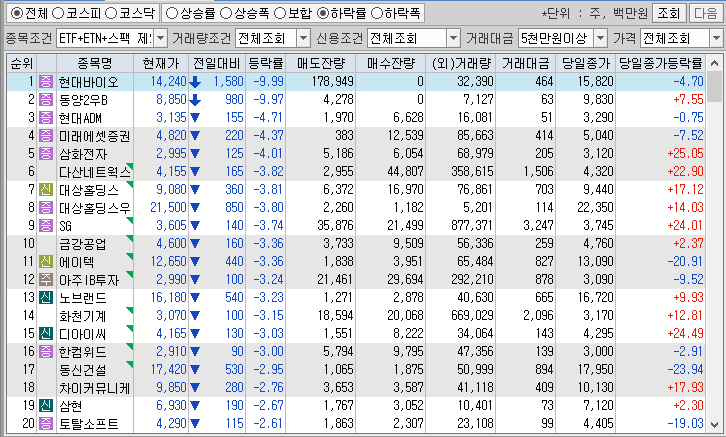Click 현대바이오 current price 14,240
726x437 pixels.
(x=168, y=81)
